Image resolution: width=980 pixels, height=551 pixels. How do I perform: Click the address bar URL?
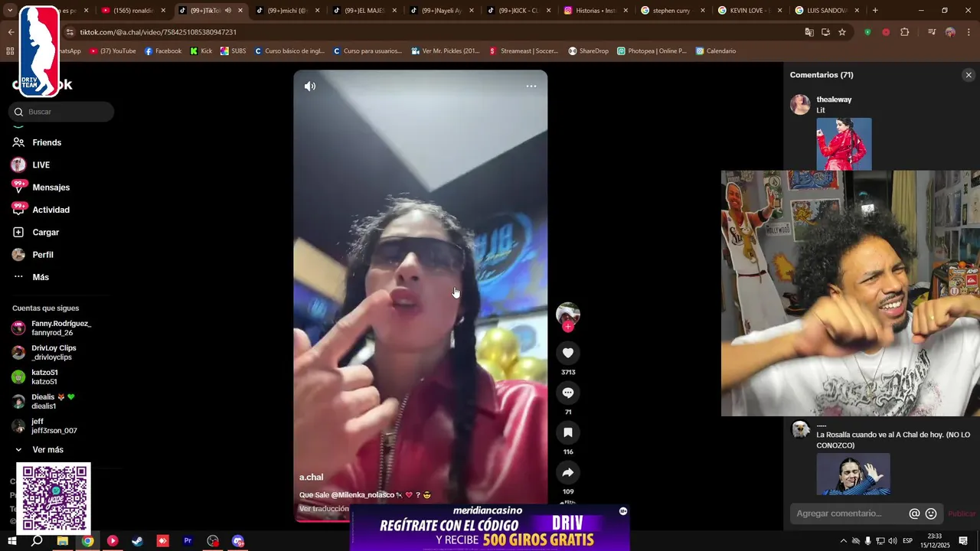tap(158, 32)
